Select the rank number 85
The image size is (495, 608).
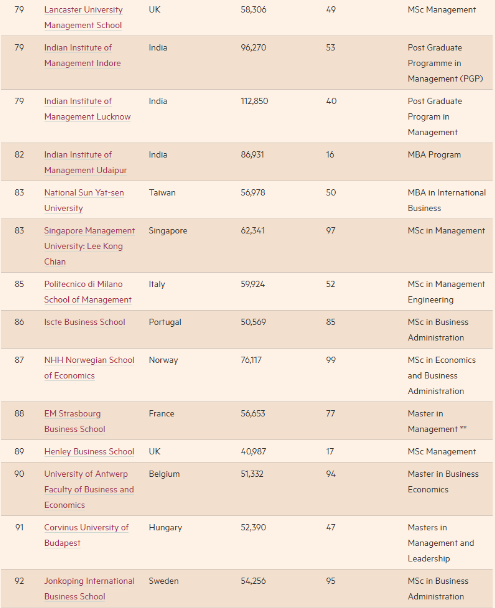coord(19,284)
